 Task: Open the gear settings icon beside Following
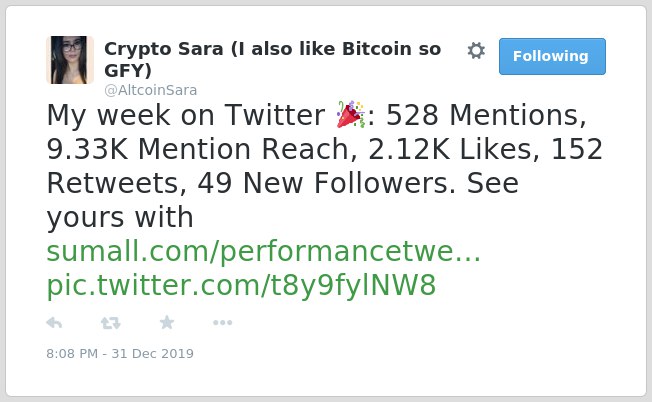(476, 51)
